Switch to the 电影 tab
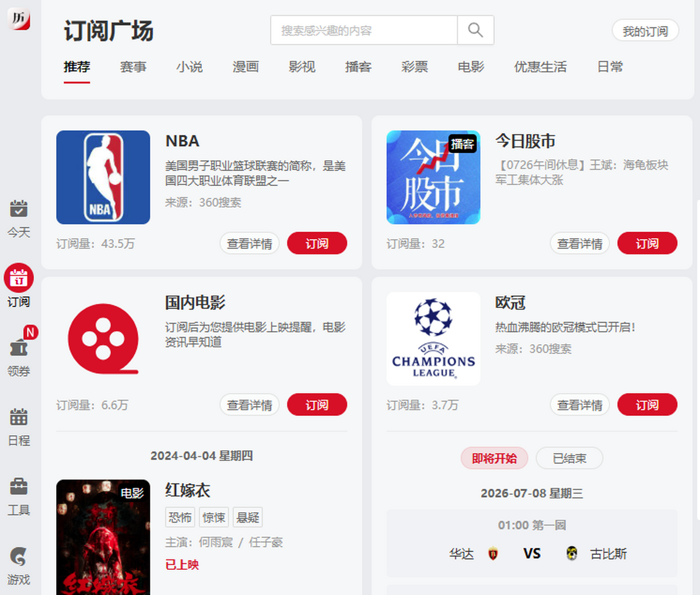The height and width of the screenshot is (595, 700). 471,66
